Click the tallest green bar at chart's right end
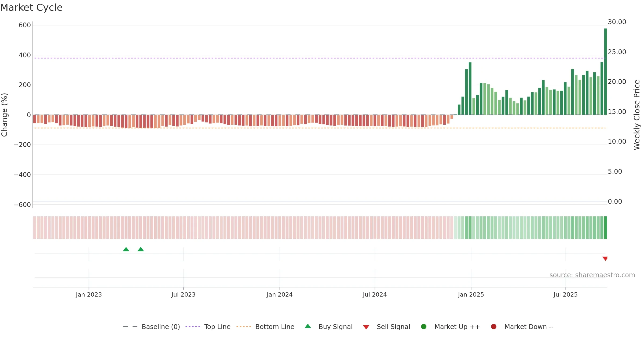This screenshot has height=362, width=644. coord(605,72)
